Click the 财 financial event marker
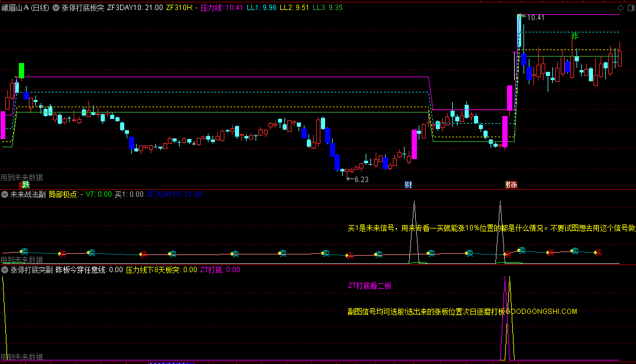Viewport: 636px width, 364px height. click(x=409, y=184)
